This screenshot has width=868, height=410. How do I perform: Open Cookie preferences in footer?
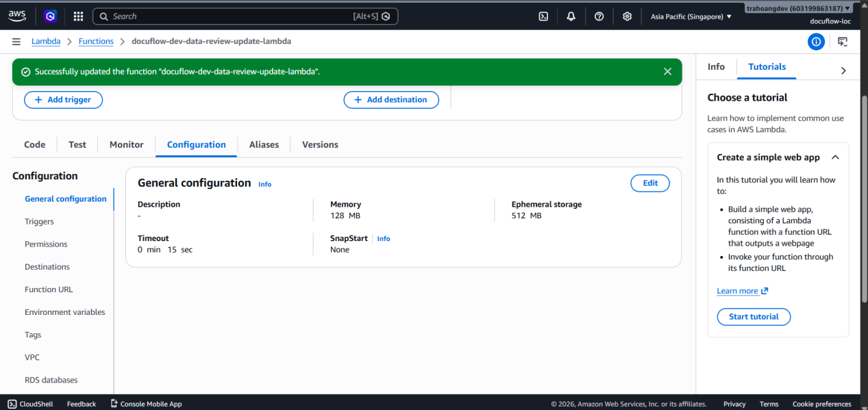822,404
